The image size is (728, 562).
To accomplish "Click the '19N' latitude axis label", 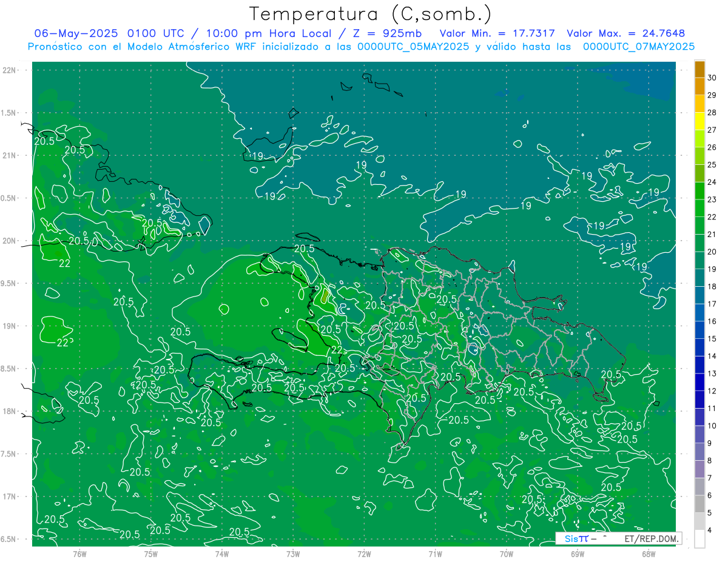I will tap(9, 326).
